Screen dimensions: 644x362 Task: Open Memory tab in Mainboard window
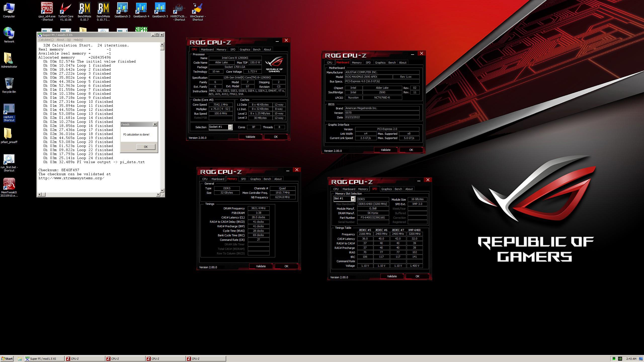pos(356,63)
